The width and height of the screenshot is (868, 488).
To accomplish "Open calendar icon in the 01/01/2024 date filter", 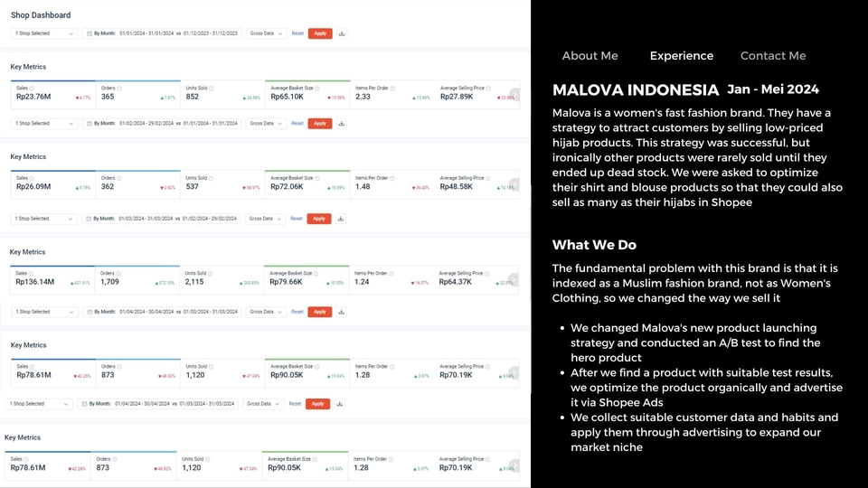I will coord(89,33).
